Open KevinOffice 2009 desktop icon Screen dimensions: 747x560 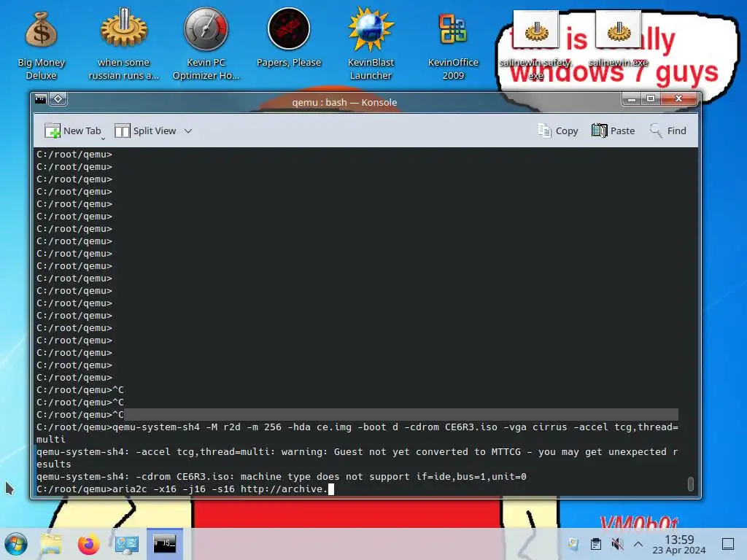click(x=452, y=45)
